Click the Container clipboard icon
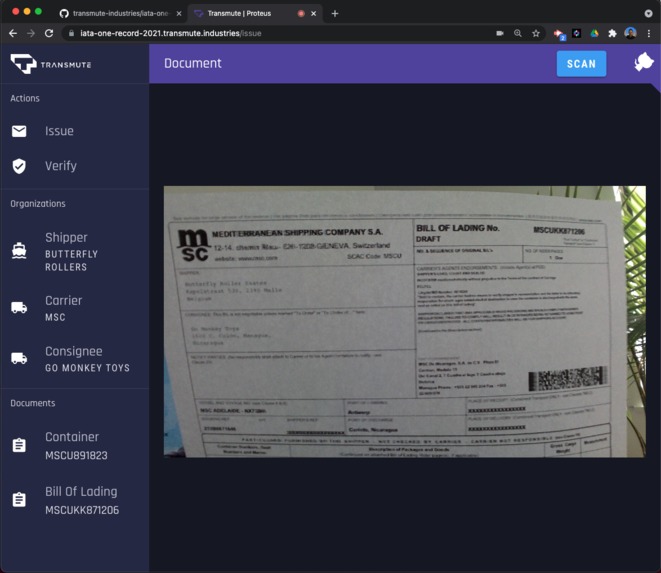661x573 pixels. [x=19, y=445]
